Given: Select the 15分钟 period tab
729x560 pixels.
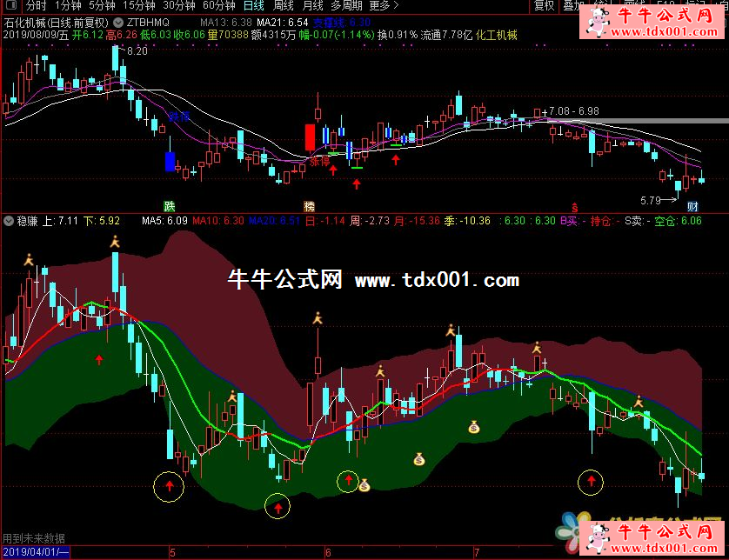Looking at the screenshot, I should coord(139,5).
